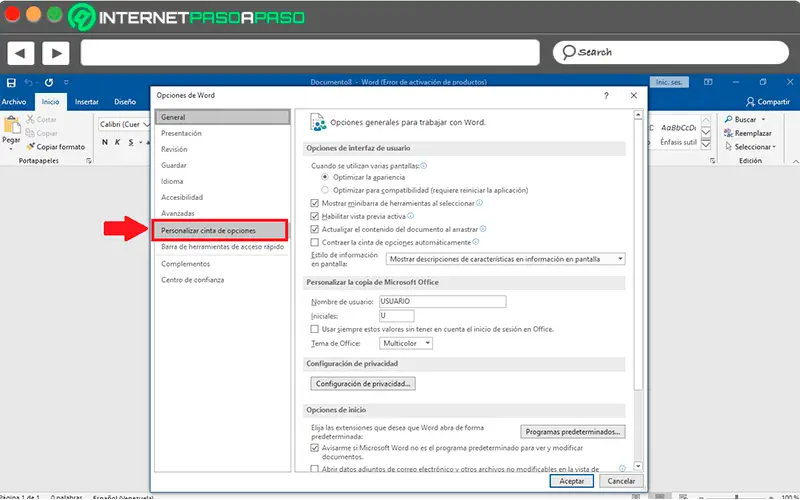Open the Customize Quick Access Toolbar arrow
The width and height of the screenshot is (800, 500).
point(66,82)
